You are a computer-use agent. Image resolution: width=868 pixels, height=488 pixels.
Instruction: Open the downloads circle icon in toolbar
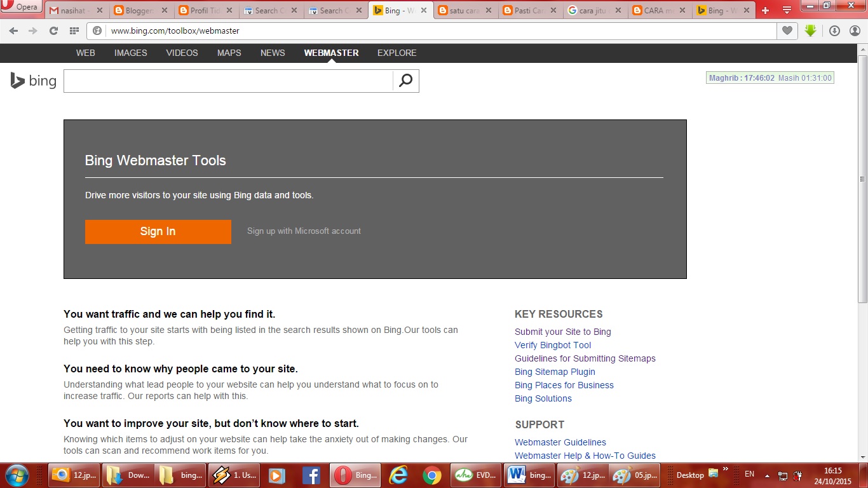click(x=834, y=30)
